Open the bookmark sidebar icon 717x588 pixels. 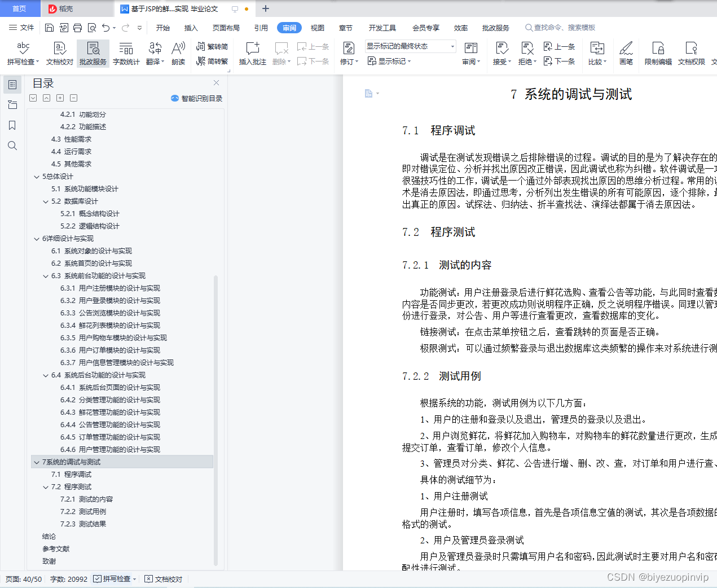12,125
